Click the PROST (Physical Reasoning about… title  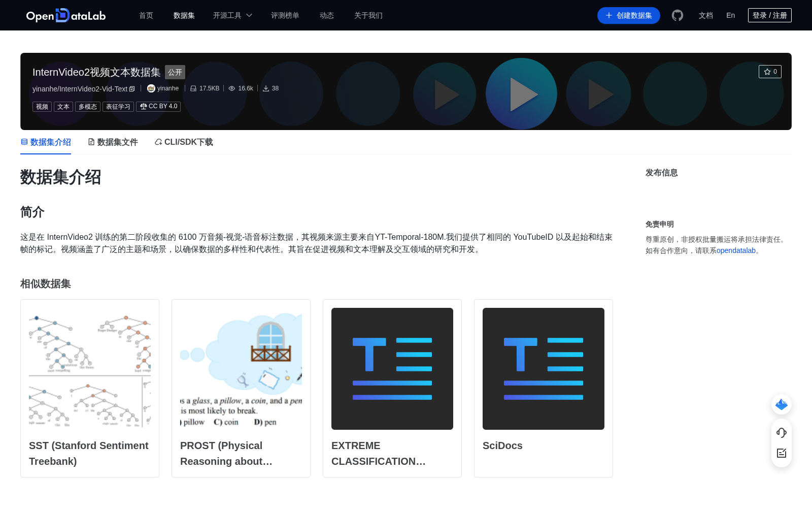coord(226,453)
